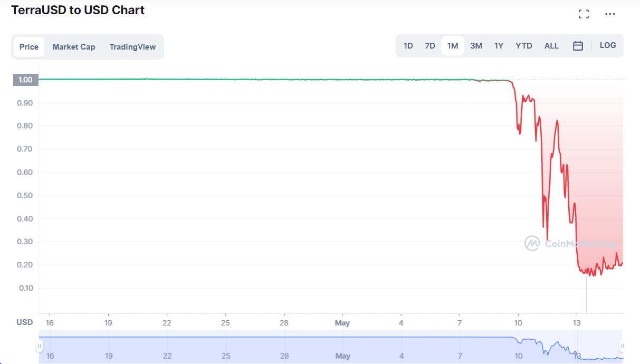Open the calendar date range picker
Image resolution: width=640 pixels, height=364 pixels.
[578, 46]
